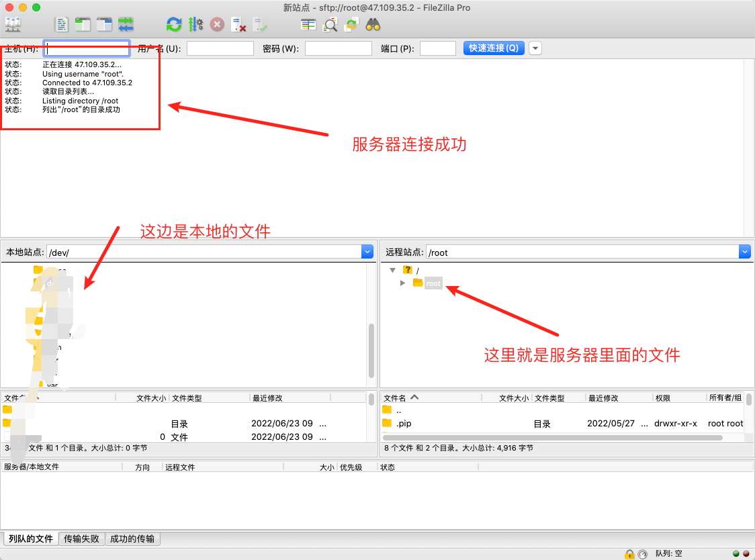
Task: Click the local site path field '/dev/'
Action: (204, 252)
